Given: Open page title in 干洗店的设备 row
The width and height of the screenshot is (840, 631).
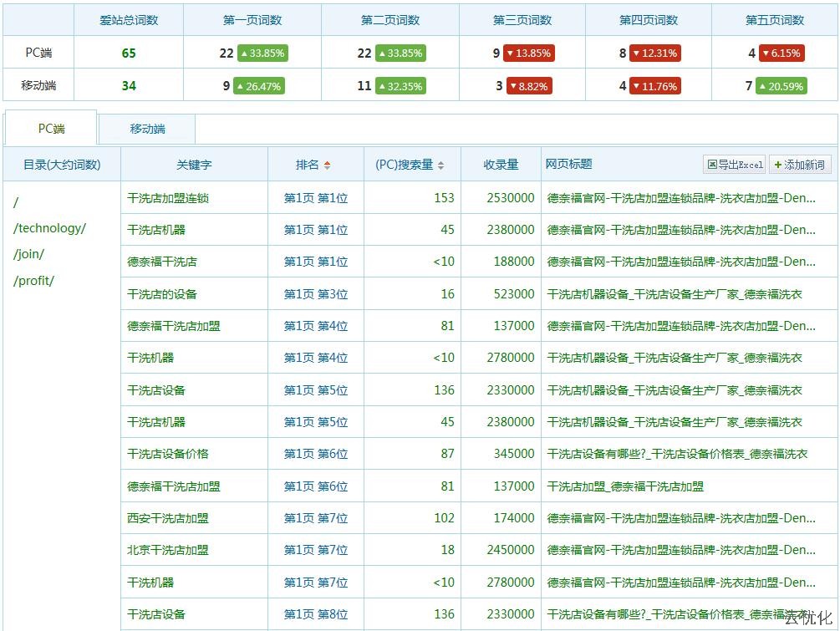Looking at the screenshot, I should click(x=675, y=294).
